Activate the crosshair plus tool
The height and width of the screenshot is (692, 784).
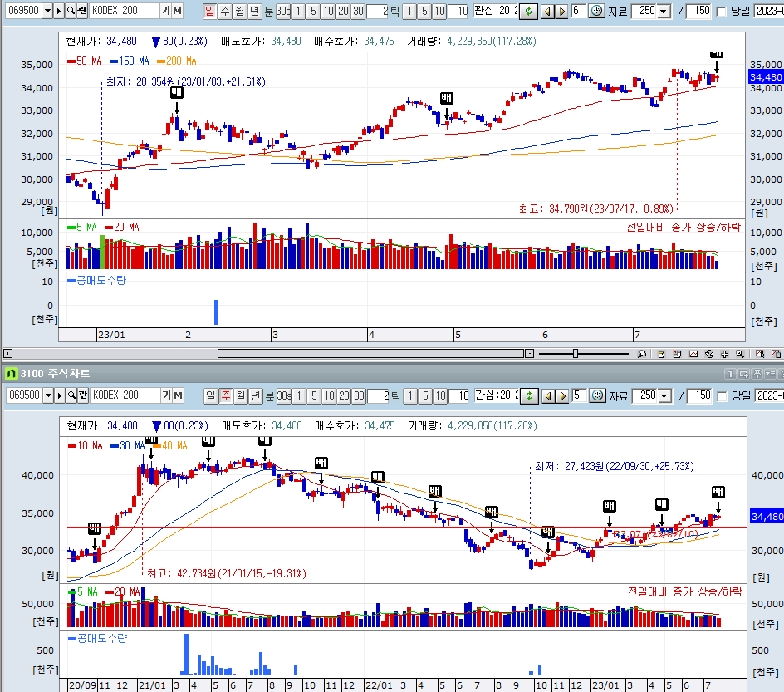[x=724, y=354]
